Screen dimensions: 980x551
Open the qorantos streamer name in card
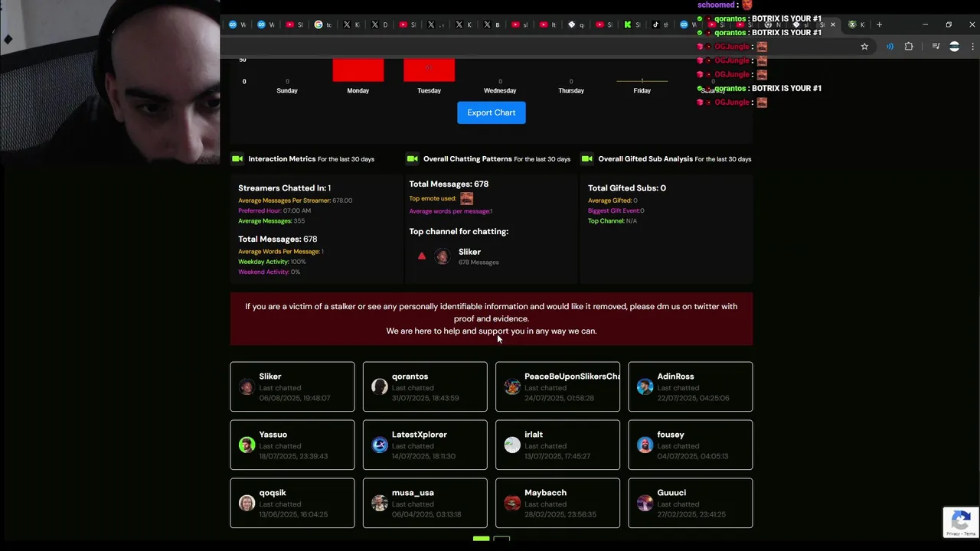[x=410, y=377]
